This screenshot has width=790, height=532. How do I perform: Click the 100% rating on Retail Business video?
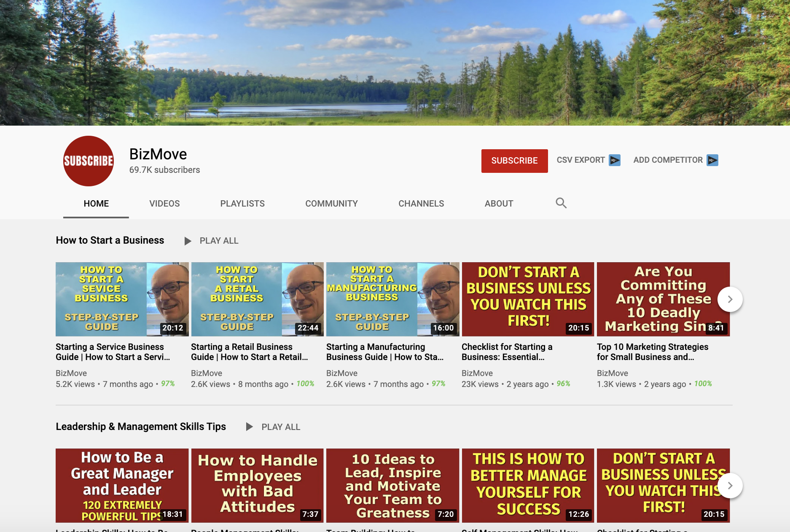coord(305,384)
